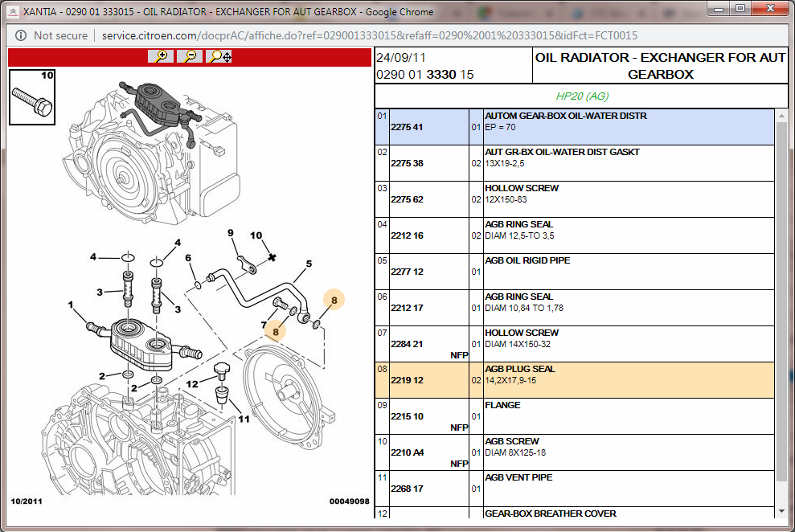795x532 pixels.
Task: Click AGB OIL RIGID PIPE description
Action: coord(527,260)
